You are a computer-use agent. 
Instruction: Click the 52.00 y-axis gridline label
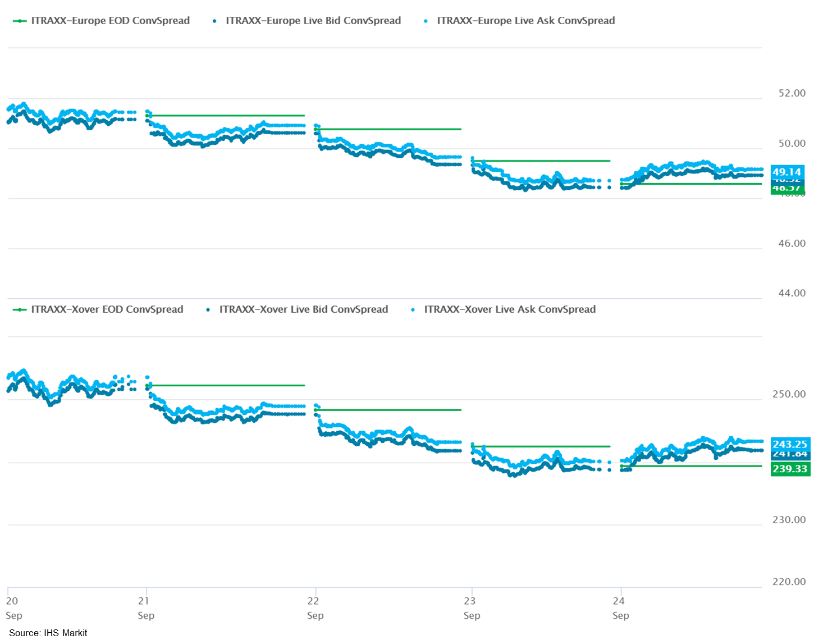[792, 93]
